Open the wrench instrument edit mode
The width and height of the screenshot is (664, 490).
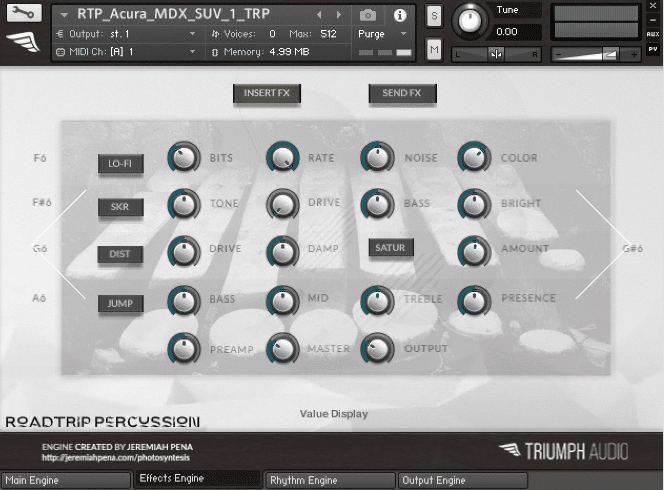[24, 13]
